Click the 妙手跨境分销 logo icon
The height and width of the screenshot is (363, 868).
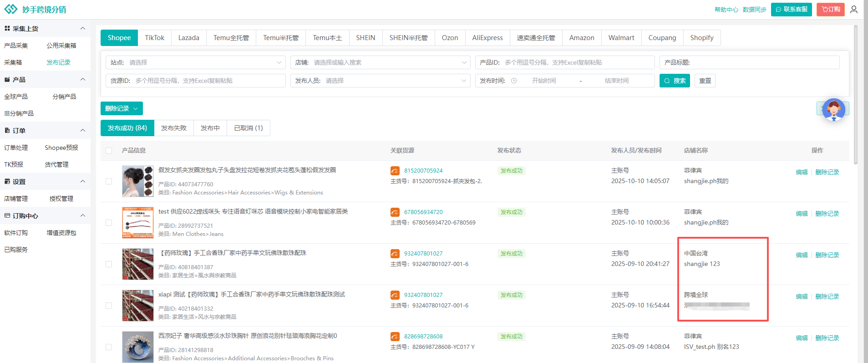click(x=10, y=9)
